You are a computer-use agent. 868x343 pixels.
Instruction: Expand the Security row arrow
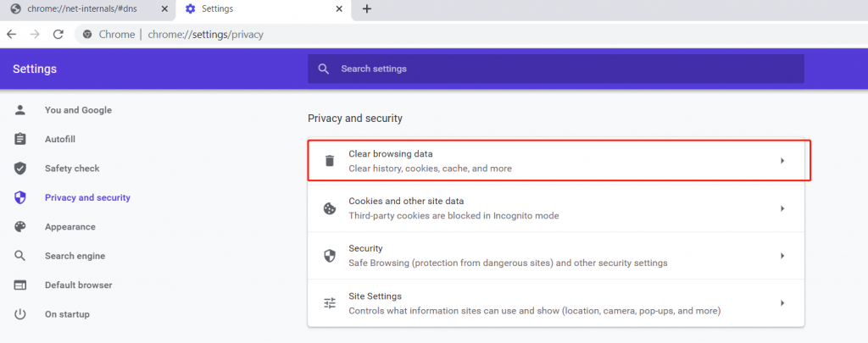tap(782, 256)
